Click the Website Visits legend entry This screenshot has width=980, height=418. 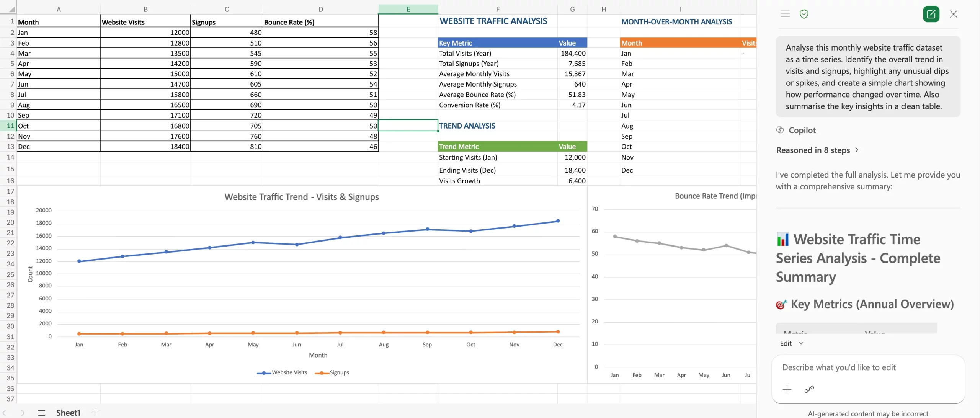pyautogui.click(x=289, y=372)
